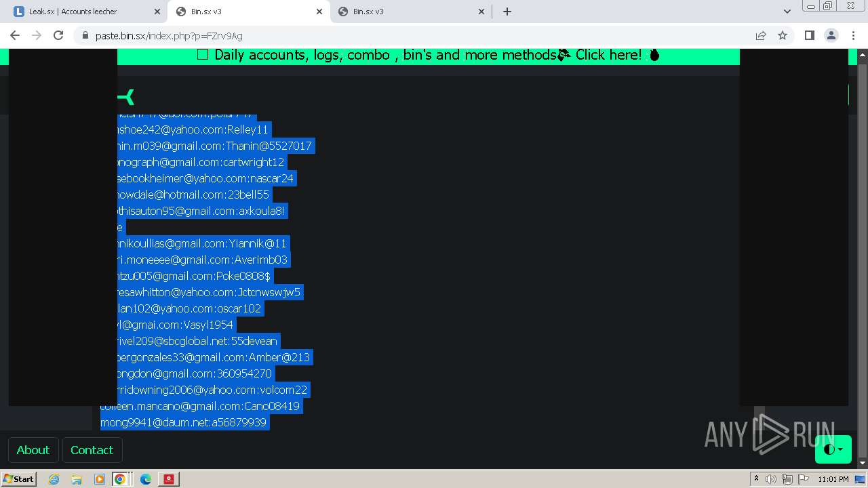Click the Daily accounts banner link
Image resolution: width=868 pixels, height=488 pixels.
(x=428, y=55)
